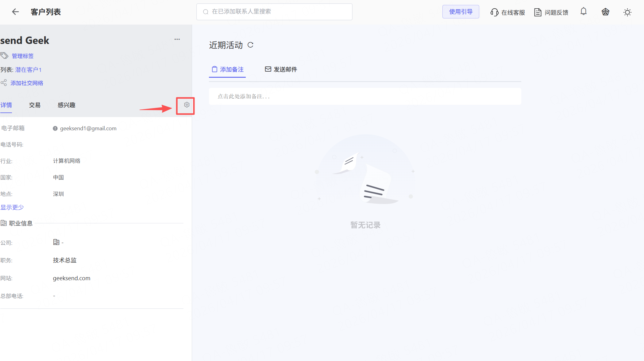Viewport: 644px width, 361px height.
Task: Click the add note text area
Action: pyautogui.click(x=365, y=96)
